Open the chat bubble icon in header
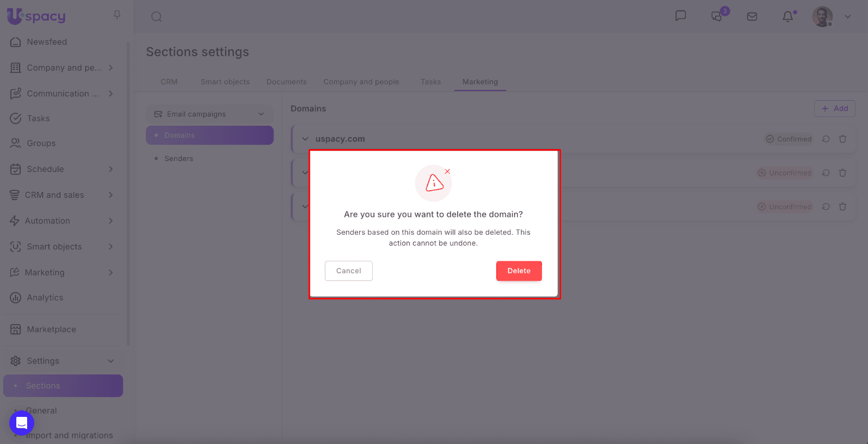This screenshot has width=868, height=444. point(680,16)
